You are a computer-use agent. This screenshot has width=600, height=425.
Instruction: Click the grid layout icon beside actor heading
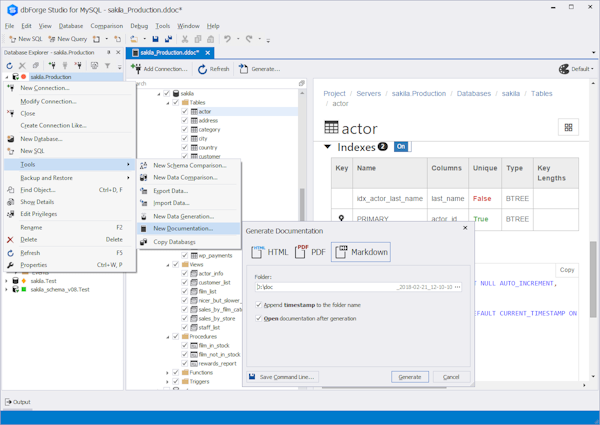click(x=568, y=127)
